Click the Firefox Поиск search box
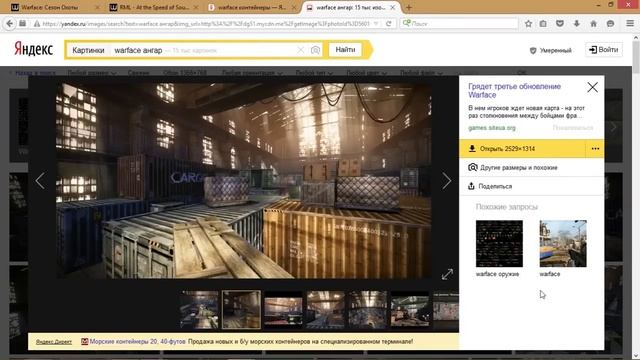Viewport: 640px width, 360px height. coord(459,24)
